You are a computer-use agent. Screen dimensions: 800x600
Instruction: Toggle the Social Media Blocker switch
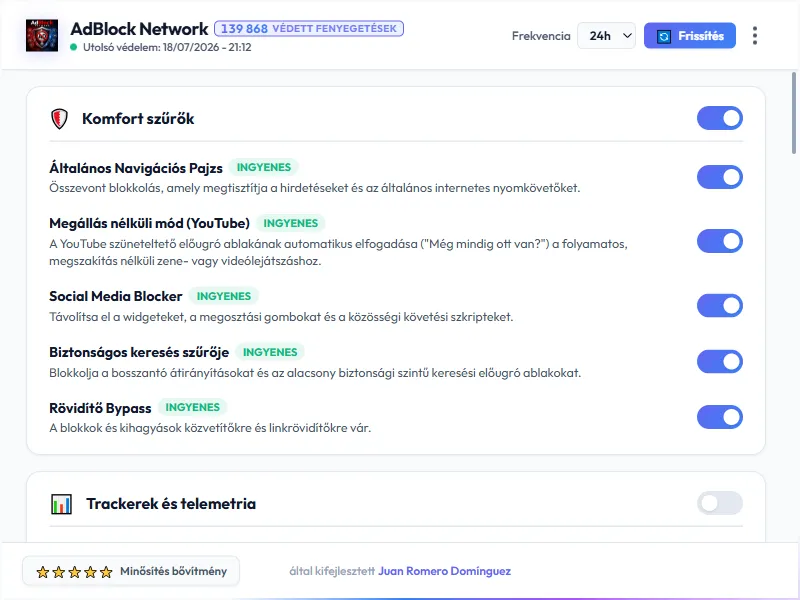point(719,306)
